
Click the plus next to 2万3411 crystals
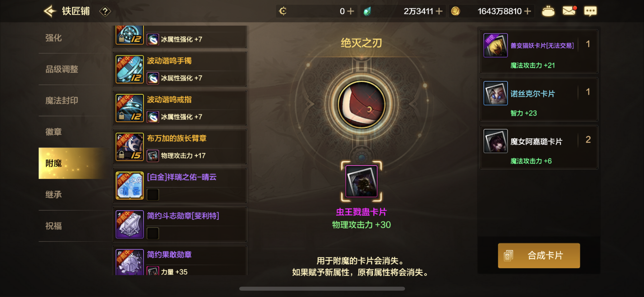tap(439, 11)
